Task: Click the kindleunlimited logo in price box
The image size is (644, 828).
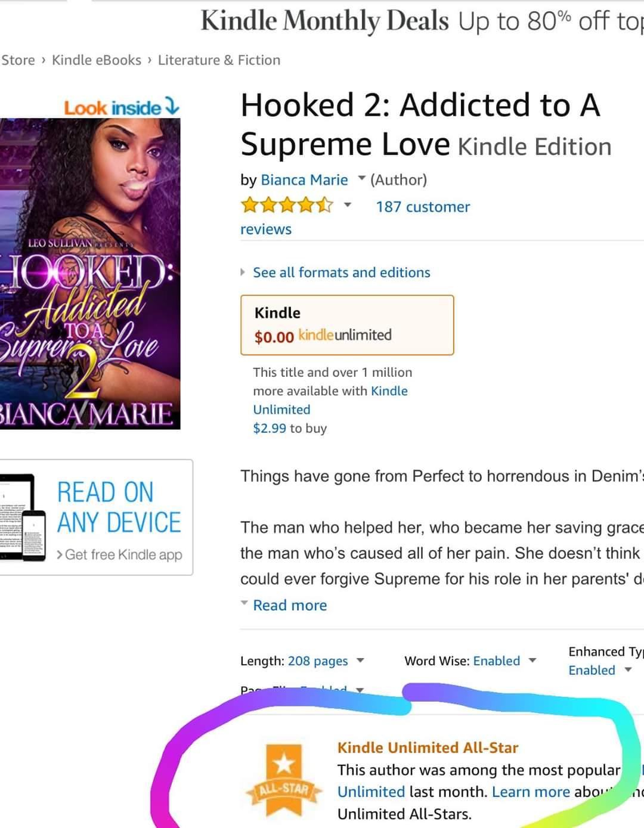Action: pos(345,335)
